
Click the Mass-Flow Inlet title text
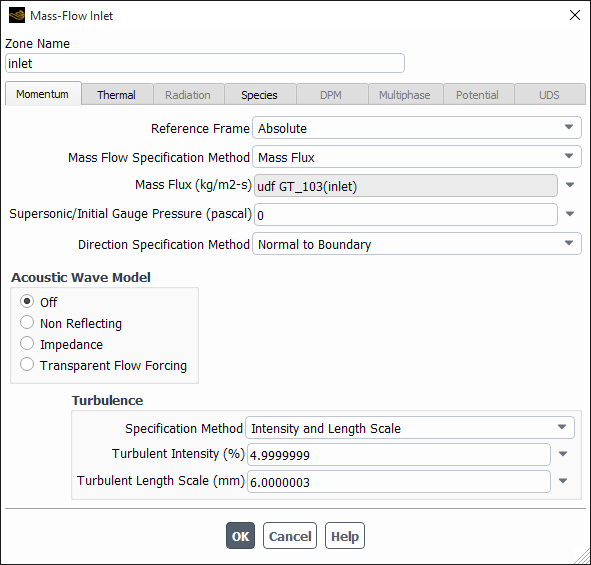(x=72, y=15)
